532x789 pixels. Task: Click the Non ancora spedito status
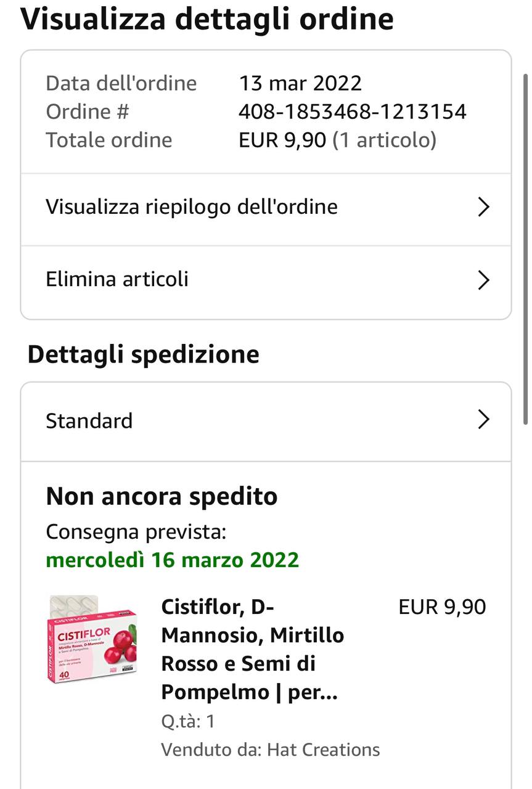tap(162, 496)
